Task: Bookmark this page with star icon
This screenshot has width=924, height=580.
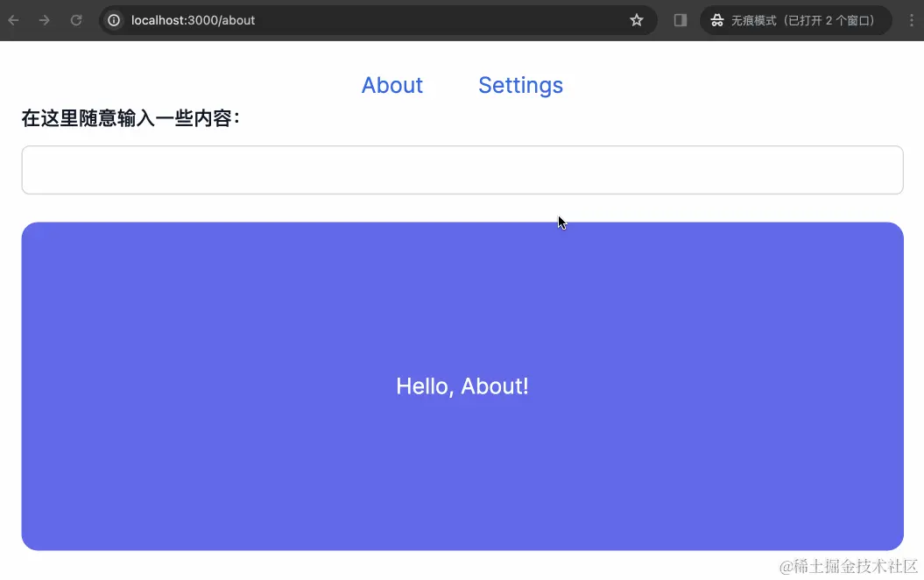Action: pos(637,20)
